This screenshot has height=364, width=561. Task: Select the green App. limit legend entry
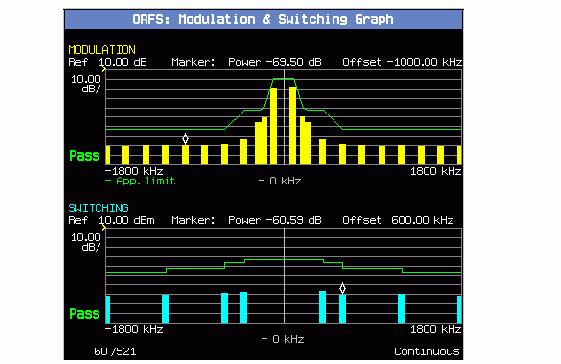[x=140, y=181]
